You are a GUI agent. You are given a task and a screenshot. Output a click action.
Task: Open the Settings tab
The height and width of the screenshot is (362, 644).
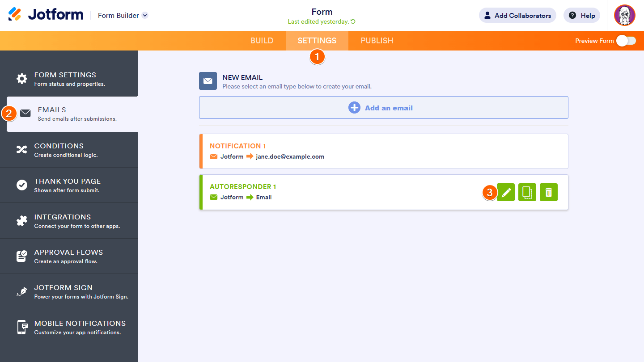coord(317,41)
